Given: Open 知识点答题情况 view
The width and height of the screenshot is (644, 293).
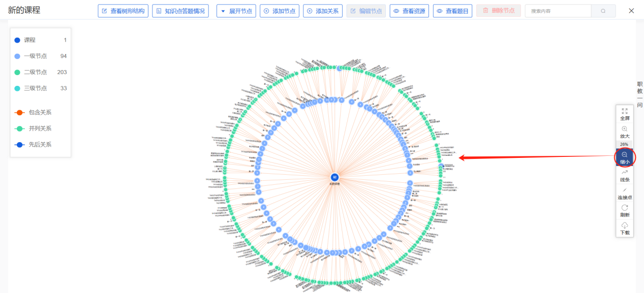Looking at the screenshot, I should point(180,11).
